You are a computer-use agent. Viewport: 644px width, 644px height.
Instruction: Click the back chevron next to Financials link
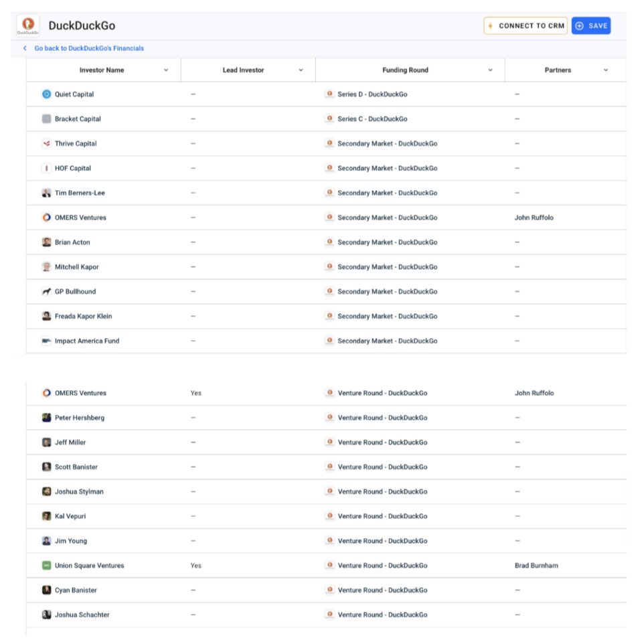click(25, 48)
